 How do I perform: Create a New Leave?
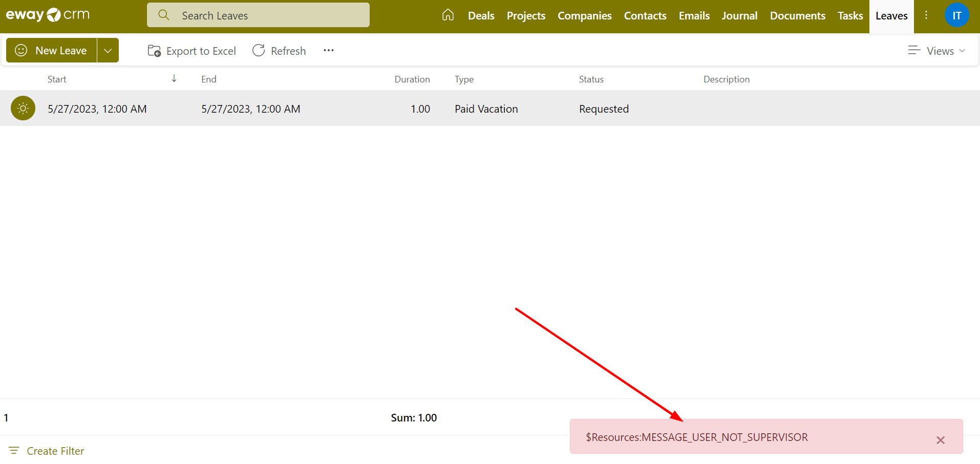pos(51,50)
